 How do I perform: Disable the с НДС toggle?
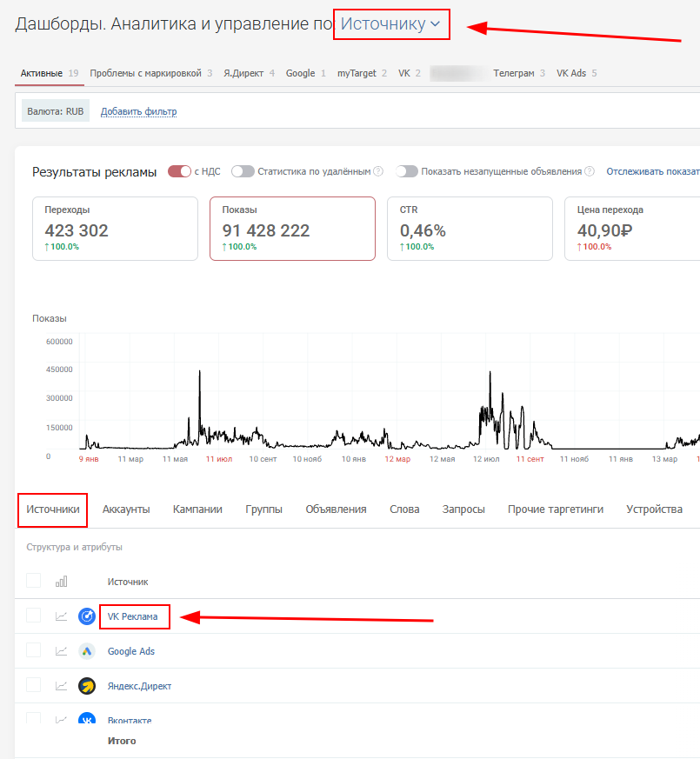[179, 171]
